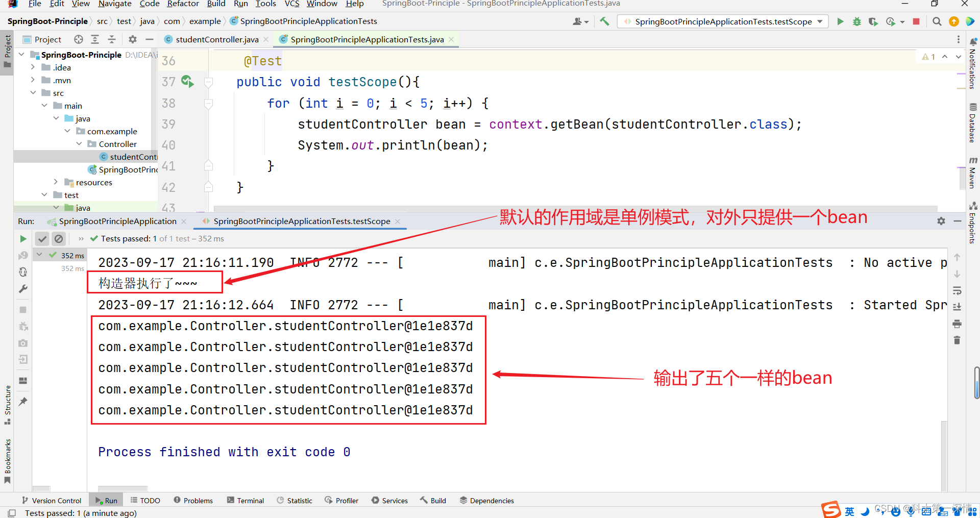Image resolution: width=980 pixels, height=518 pixels.
Task: Rerun tests in Run panel
Action: (x=23, y=238)
